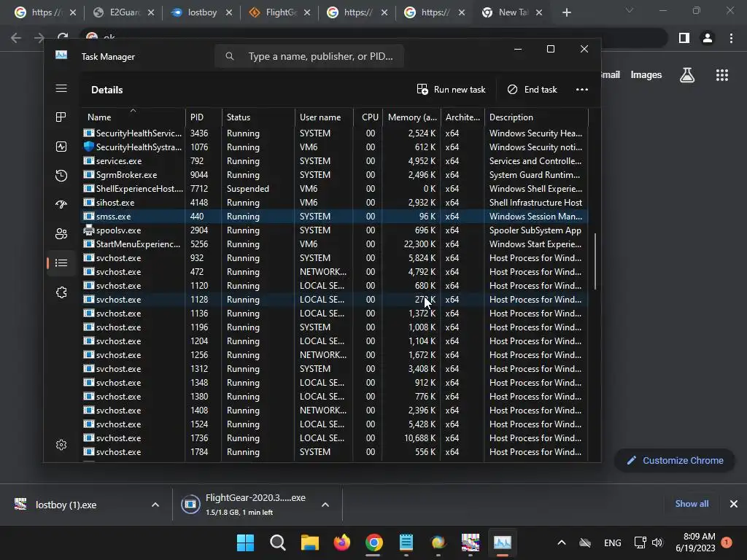Sort by Architecture column header
The width and height of the screenshot is (747, 560).
coord(462,117)
